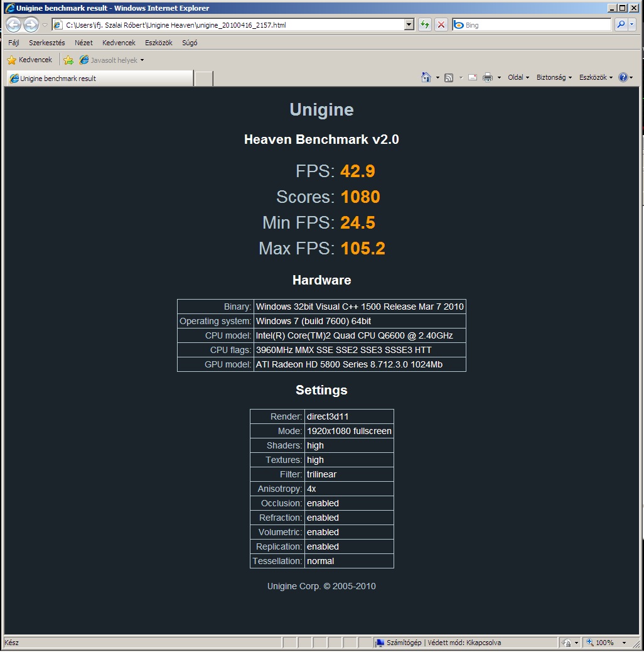Screen dimensions: 644x652
Task: Click the status bar protected mode privacy icon
Action: click(x=566, y=643)
